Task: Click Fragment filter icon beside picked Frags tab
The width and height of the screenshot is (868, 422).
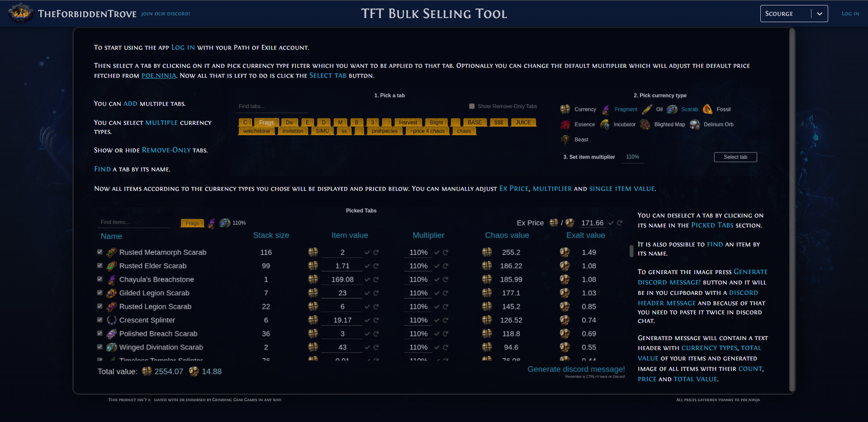Action: (211, 223)
